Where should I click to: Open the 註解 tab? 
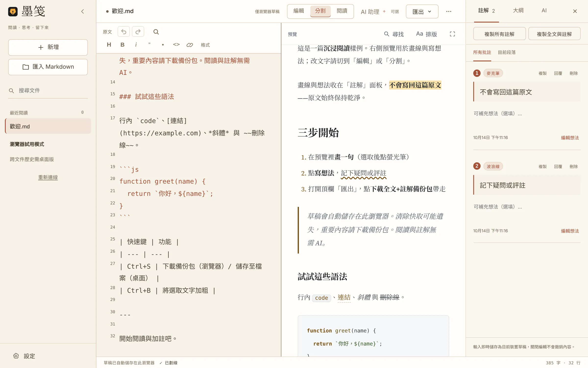click(486, 11)
